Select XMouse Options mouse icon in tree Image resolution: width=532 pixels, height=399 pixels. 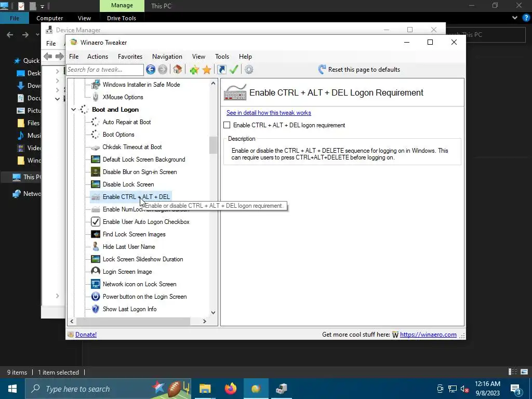point(96,97)
